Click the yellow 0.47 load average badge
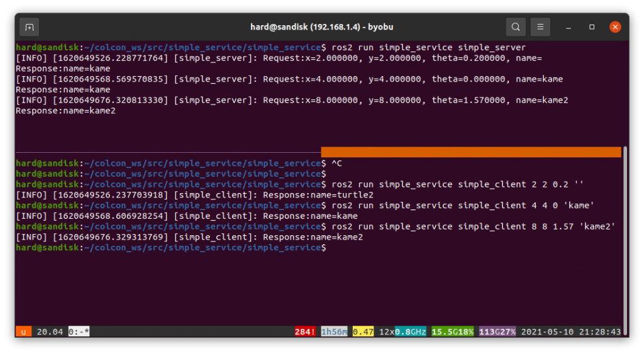 tap(363, 331)
